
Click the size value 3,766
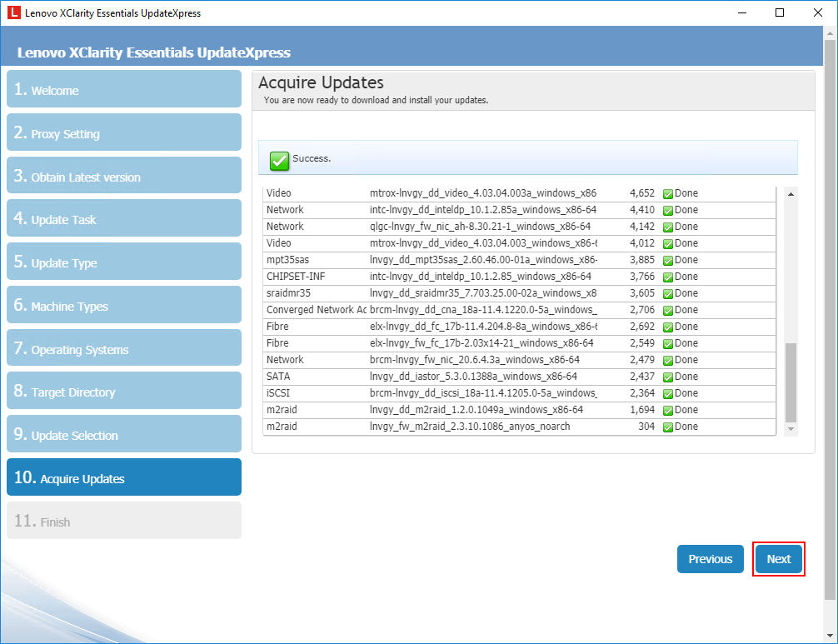click(642, 277)
